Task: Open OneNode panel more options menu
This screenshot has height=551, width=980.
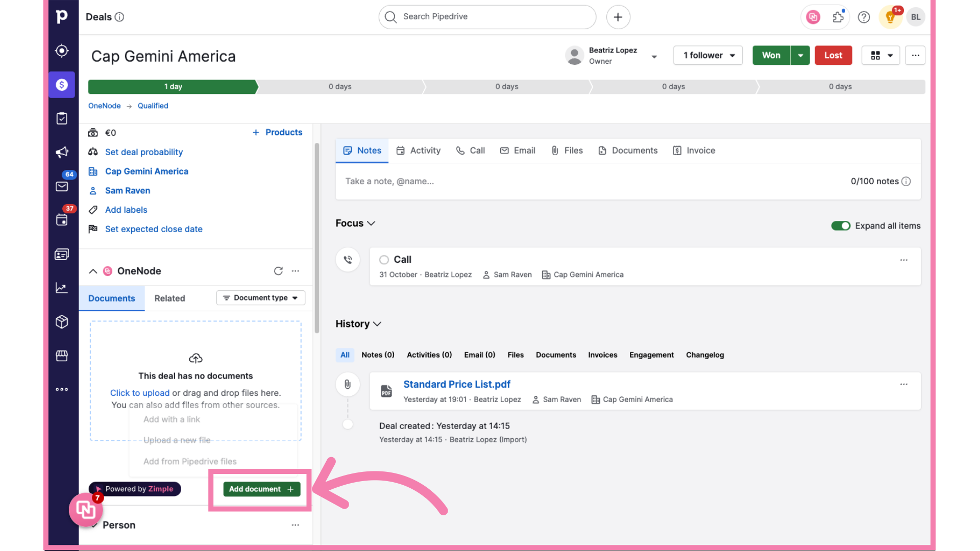Action: click(296, 271)
